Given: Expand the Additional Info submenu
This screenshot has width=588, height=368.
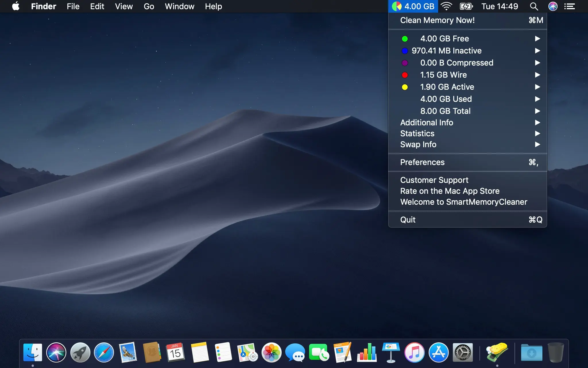Looking at the screenshot, I should 427,122.
